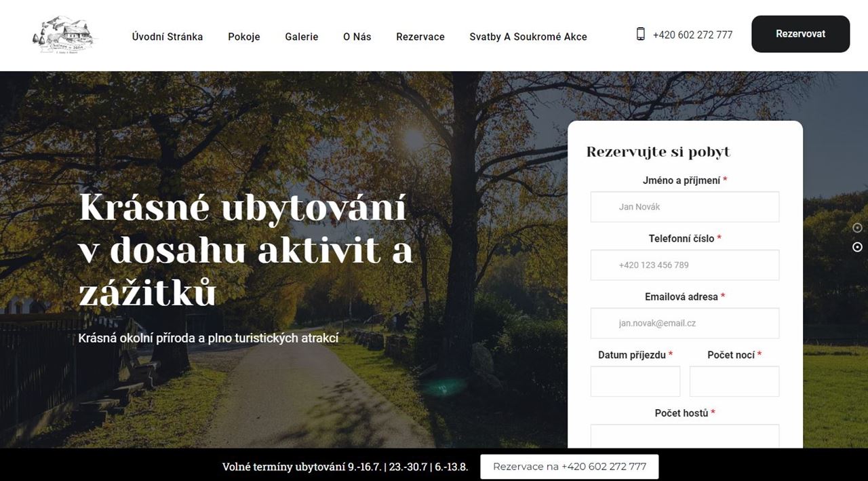Click the +420 602 272 777 header phone link
The height and width of the screenshot is (481, 868).
click(692, 35)
